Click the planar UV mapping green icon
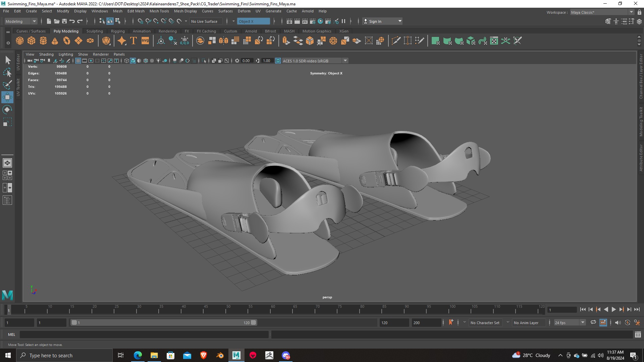The width and height of the screenshot is (644, 362). coord(435,41)
